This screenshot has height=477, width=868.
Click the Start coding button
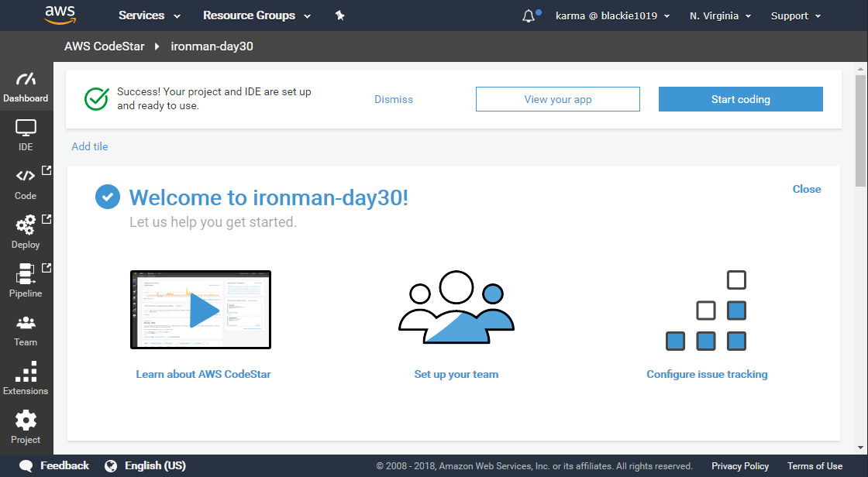[740, 99]
